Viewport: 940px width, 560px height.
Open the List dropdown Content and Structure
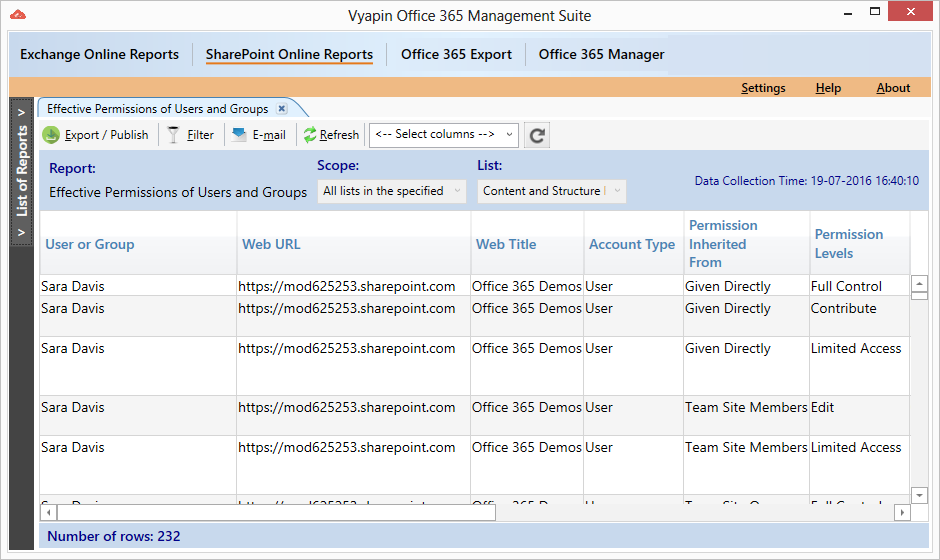(552, 191)
